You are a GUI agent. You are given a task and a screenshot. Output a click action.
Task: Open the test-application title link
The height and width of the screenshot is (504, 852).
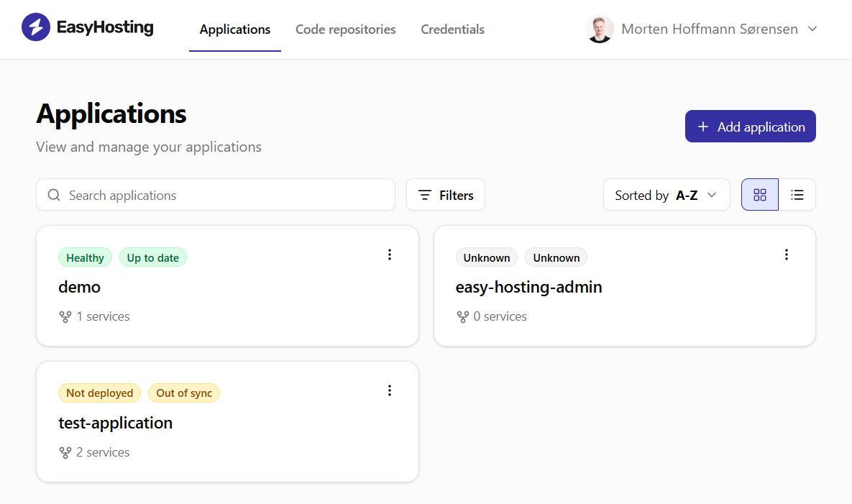coord(116,423)
